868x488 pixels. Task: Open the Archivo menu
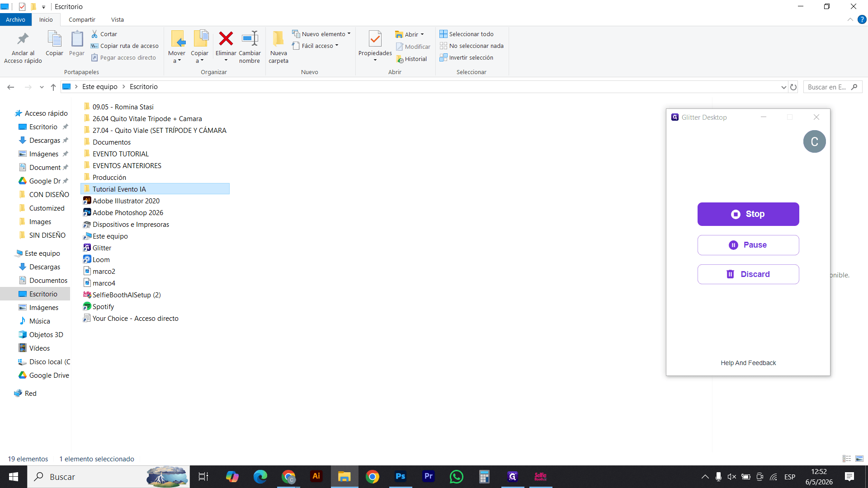tap(16, 19)
